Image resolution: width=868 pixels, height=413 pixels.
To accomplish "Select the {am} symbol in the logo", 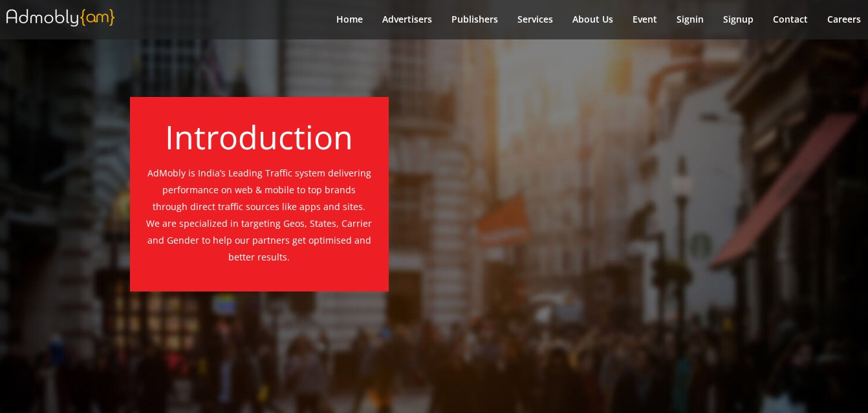I will coord(98,17).
